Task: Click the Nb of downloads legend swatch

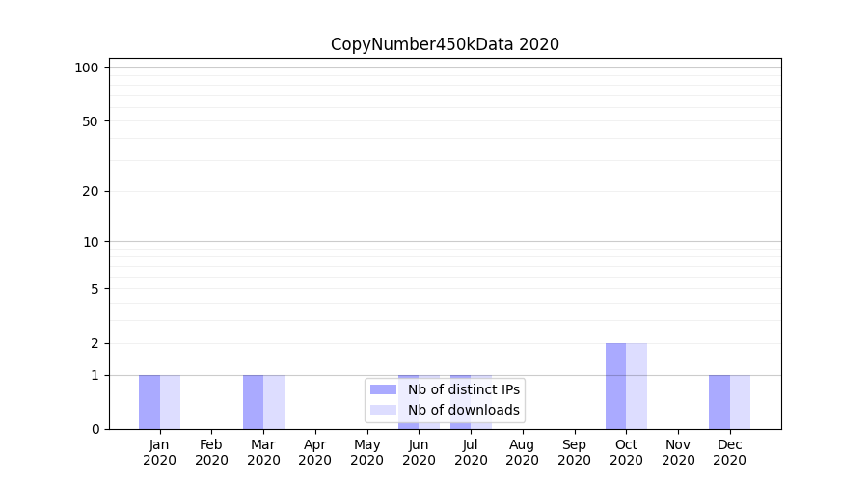Action: click(x=383, y=410)
